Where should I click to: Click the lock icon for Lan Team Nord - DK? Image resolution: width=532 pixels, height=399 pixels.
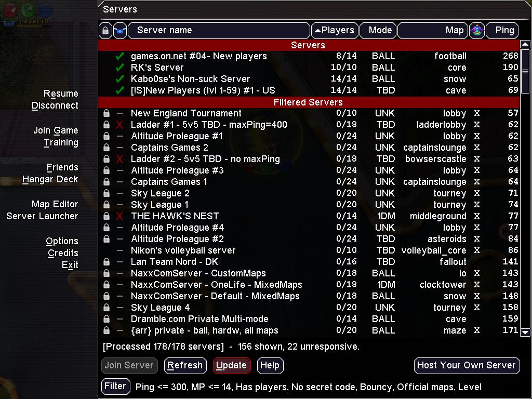click(106, 262)
